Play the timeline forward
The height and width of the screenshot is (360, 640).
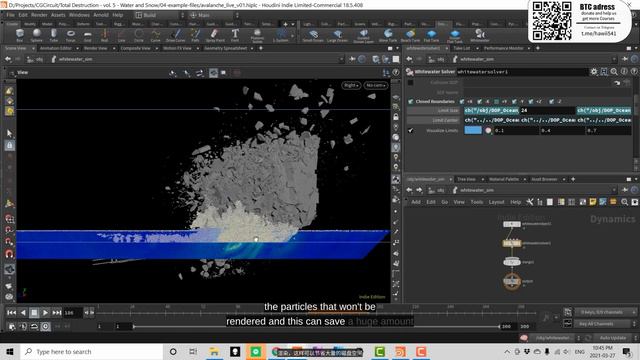(x=45, y=313)
